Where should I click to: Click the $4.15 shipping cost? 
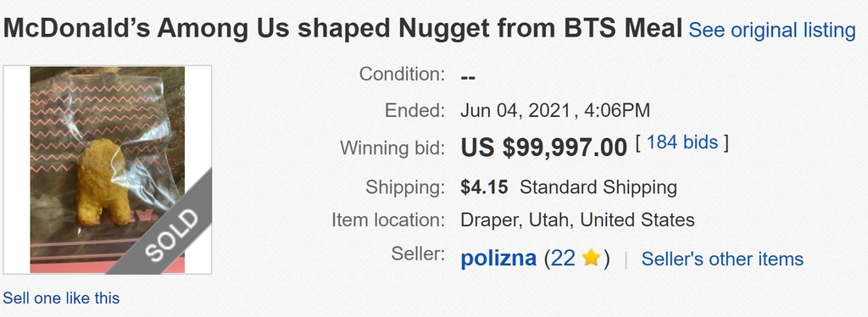pyautogui.click(x=484, y=187)
